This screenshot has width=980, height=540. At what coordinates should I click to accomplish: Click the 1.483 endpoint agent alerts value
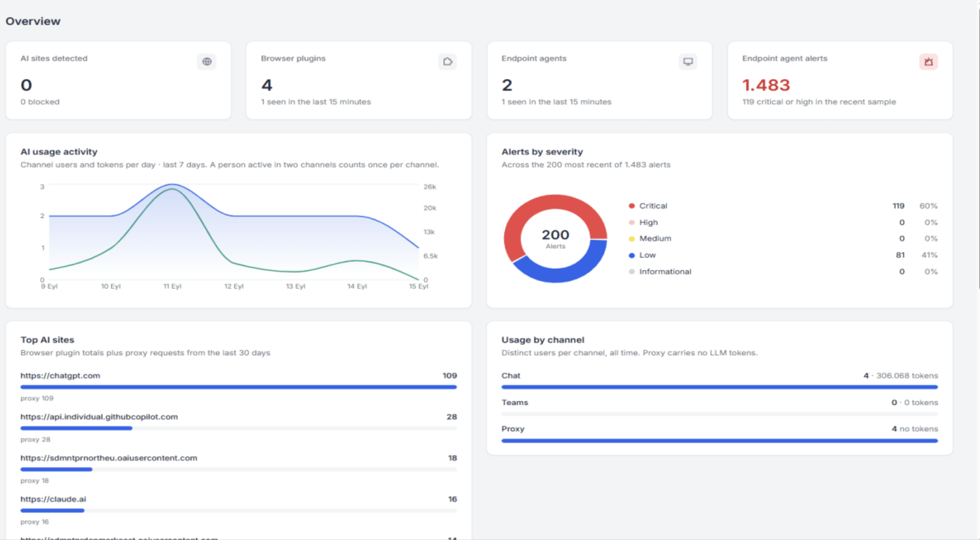pyautogui.click(x=766, y=85)
